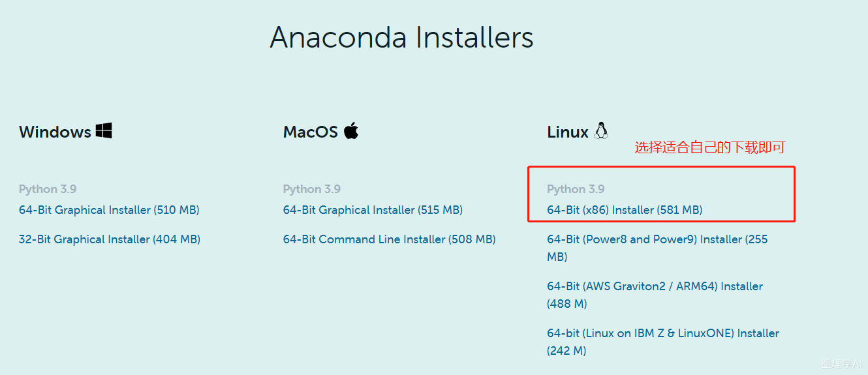The image size is (868, 375).
Task: Click the Windows section heading text
Action: click(55, 132)
